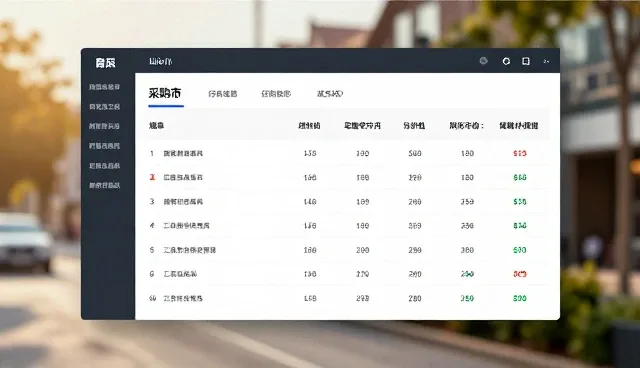Open the fourth item in the dark sidebar
Viewport: 640px width, 368px height.
click(x=104, y=146)
